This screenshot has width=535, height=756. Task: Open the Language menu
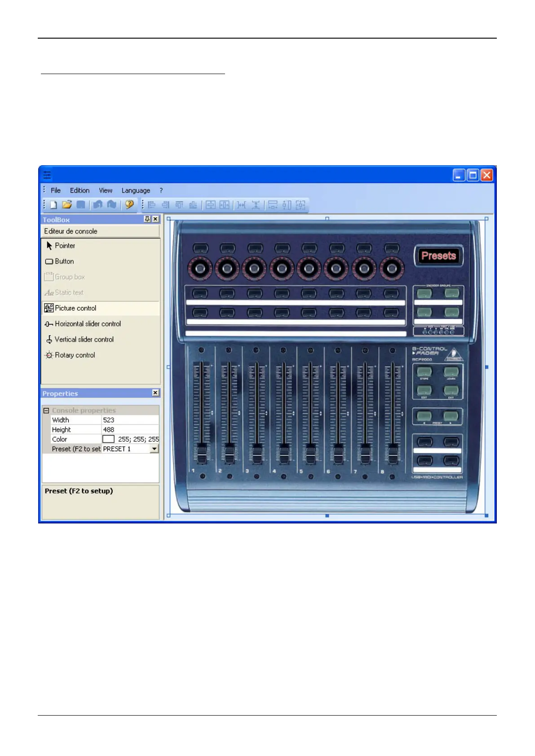136,191
